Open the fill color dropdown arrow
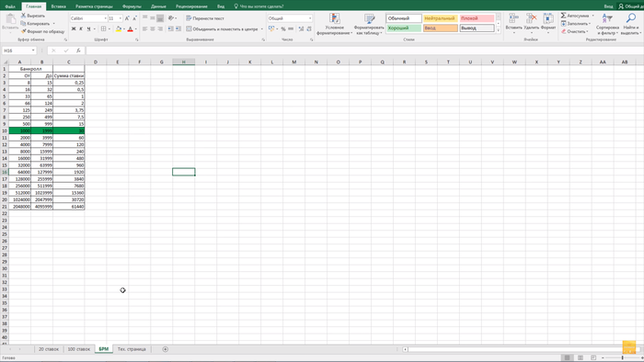Viewport: 644px width, 362px height. pos(123,29)
